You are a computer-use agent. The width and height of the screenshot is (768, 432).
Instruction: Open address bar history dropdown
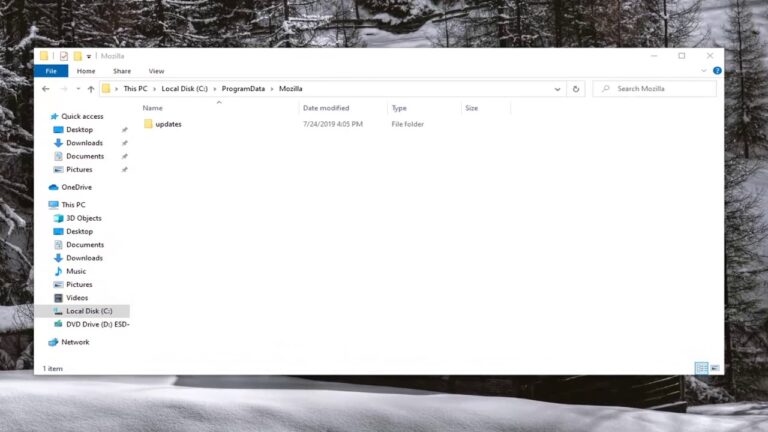[x=557, y=89]
